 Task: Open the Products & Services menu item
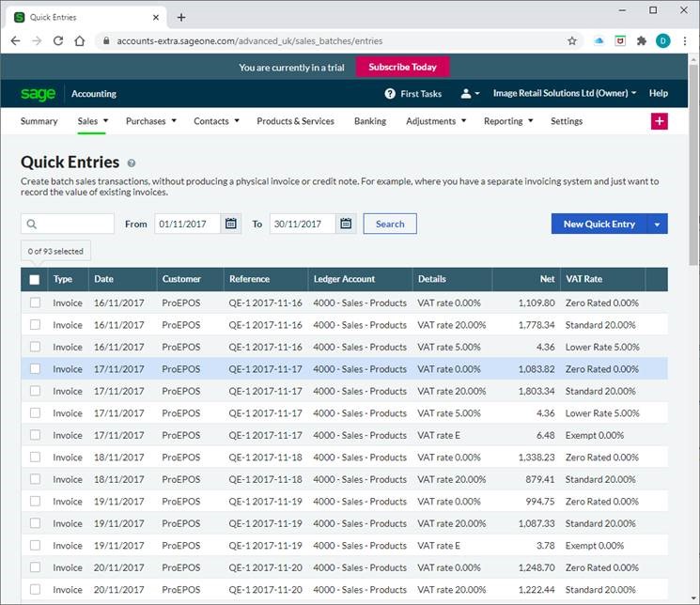click(x=295, y=121)
